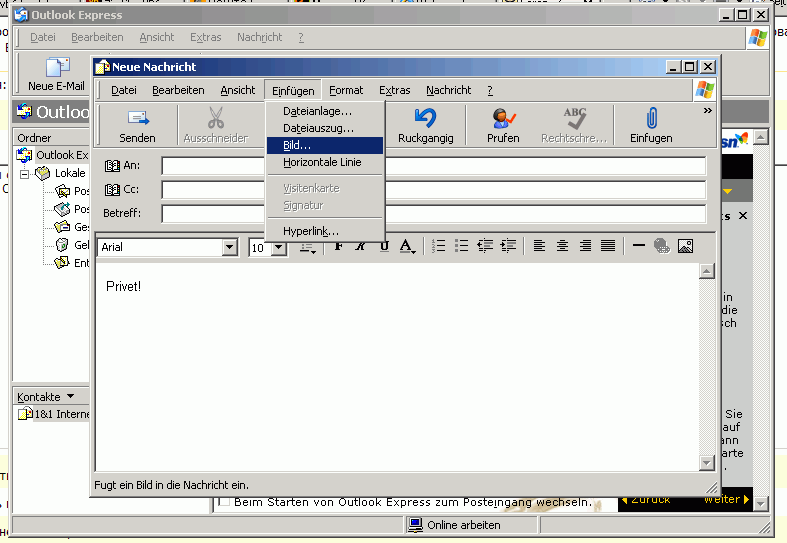Screen dimensions: 787x543
Task: Align text right
Action: pyautogui.click(x=585, y=246)
